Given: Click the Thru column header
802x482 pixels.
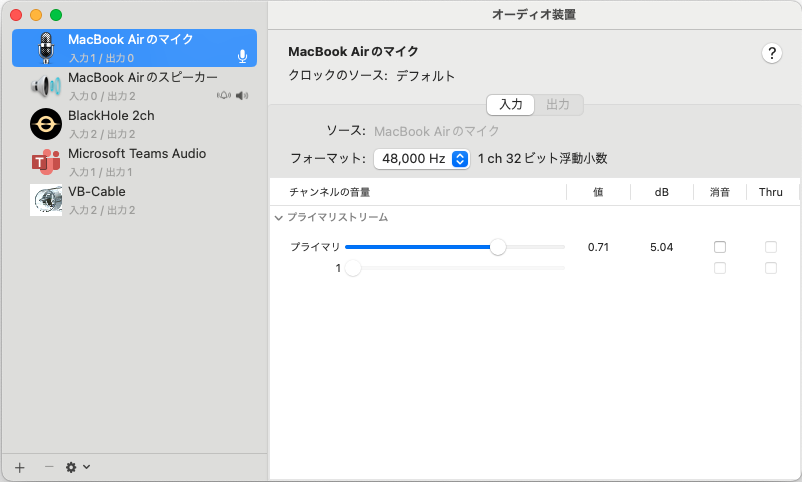Looking at the screenshot, I should tap(771, 192).
